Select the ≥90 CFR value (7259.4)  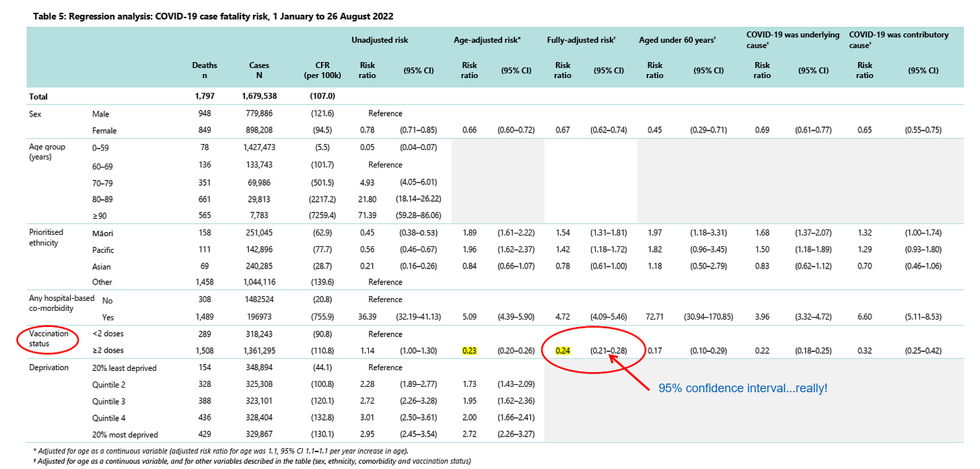pos(321,216)
